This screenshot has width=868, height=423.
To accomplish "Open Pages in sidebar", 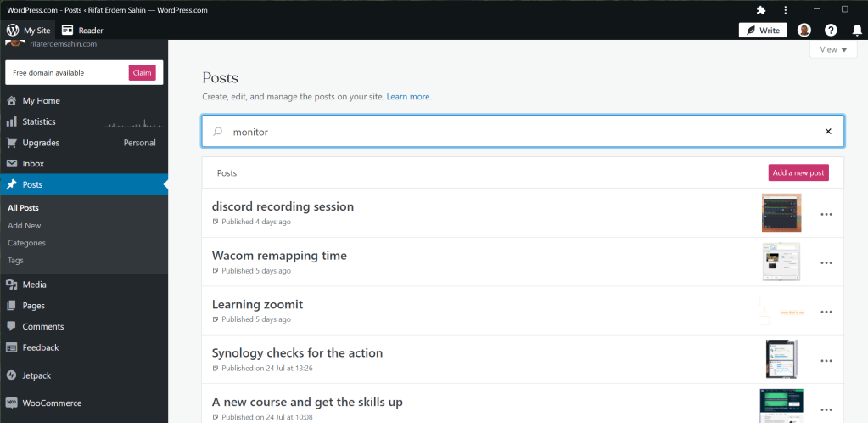I will (x=84, y=306).
